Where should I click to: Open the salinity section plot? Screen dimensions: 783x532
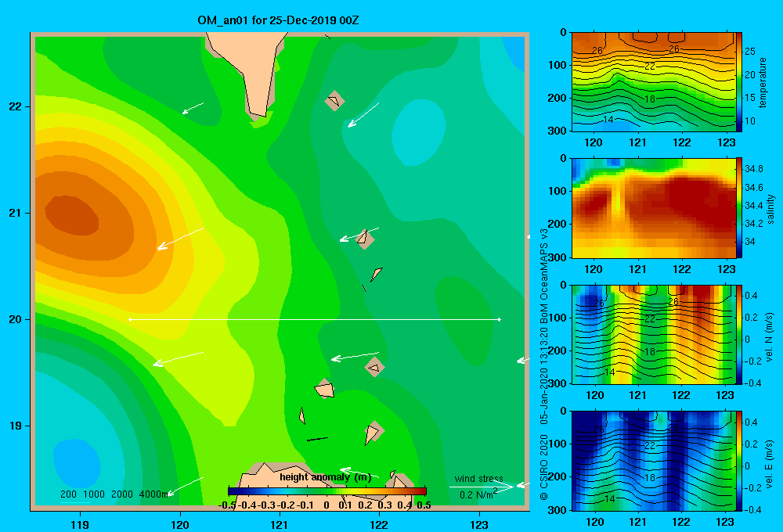(653, 208)
